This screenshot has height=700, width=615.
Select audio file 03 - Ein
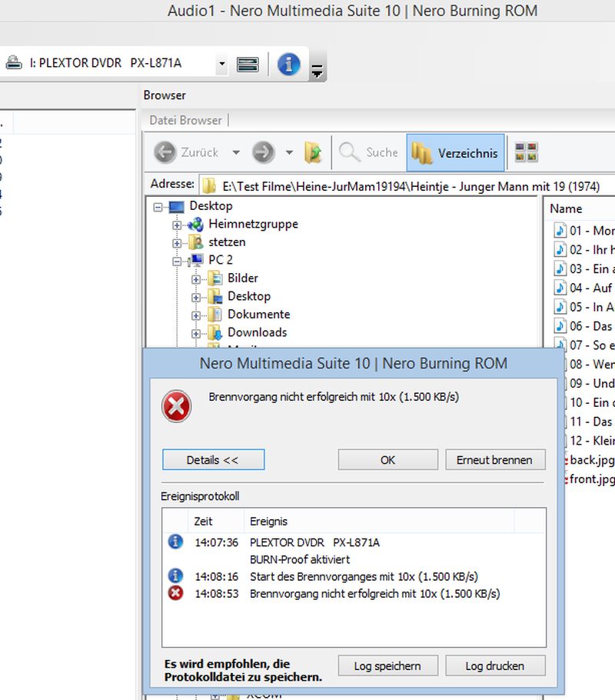pyautogui.click(x=583, y=268)
